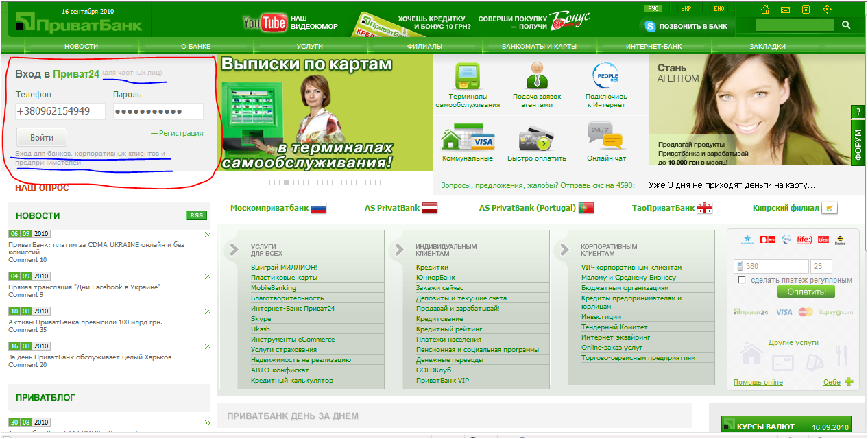
Task: Expand news arrow beside 06.09.2010 item
Action: (x=208, y=235)
